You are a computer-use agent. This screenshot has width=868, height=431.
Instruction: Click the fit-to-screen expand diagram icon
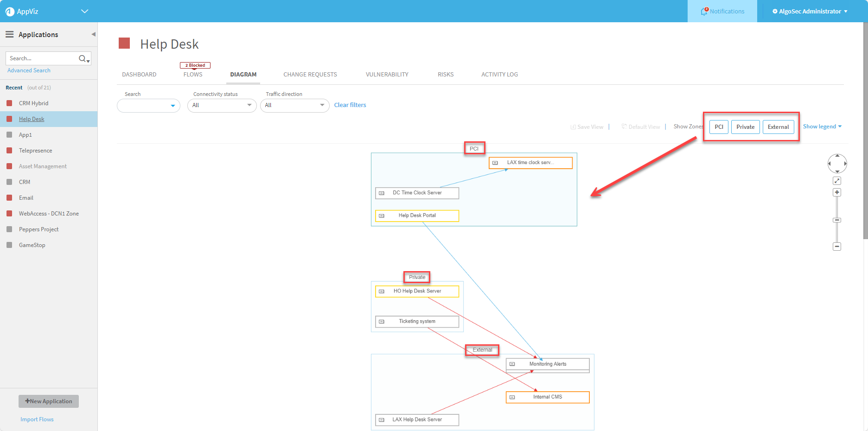(x=837, y=181)
